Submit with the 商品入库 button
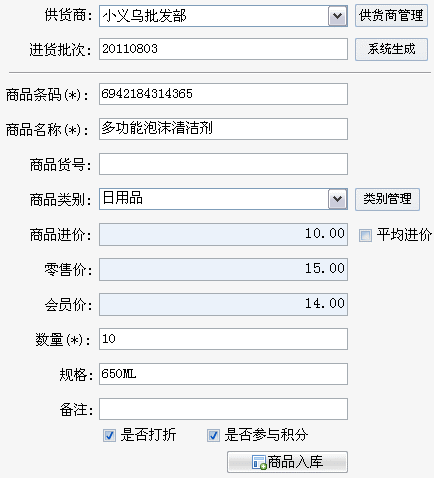 click(287, 462)
